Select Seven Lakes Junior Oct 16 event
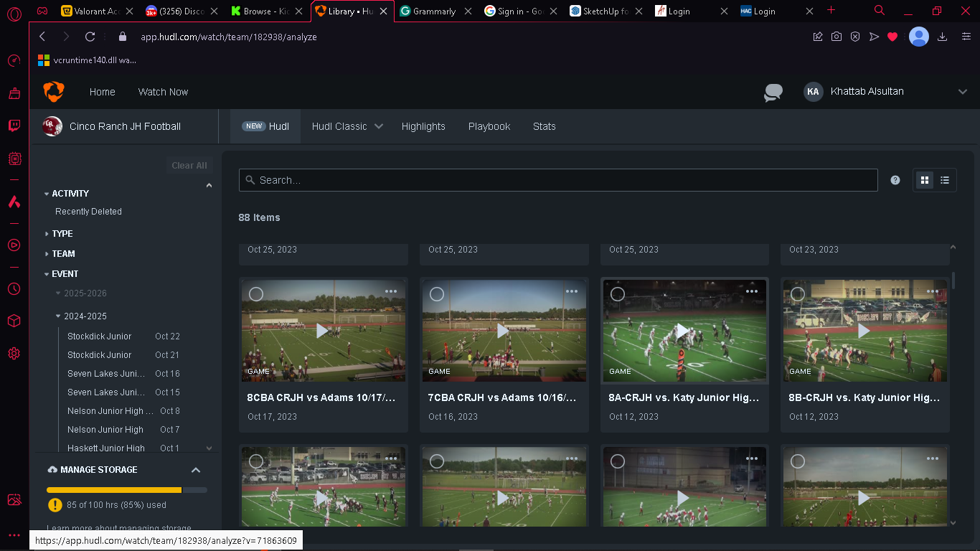The image size is (980, 551). [123, 374]
